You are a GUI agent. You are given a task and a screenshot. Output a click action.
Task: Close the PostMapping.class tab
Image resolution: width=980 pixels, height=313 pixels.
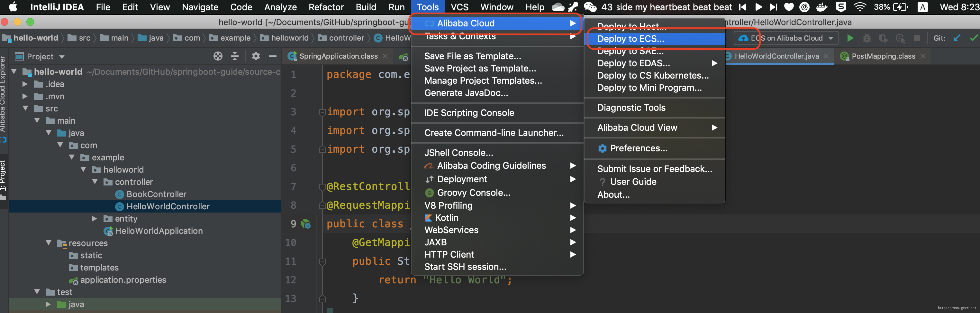coord(922,56)
